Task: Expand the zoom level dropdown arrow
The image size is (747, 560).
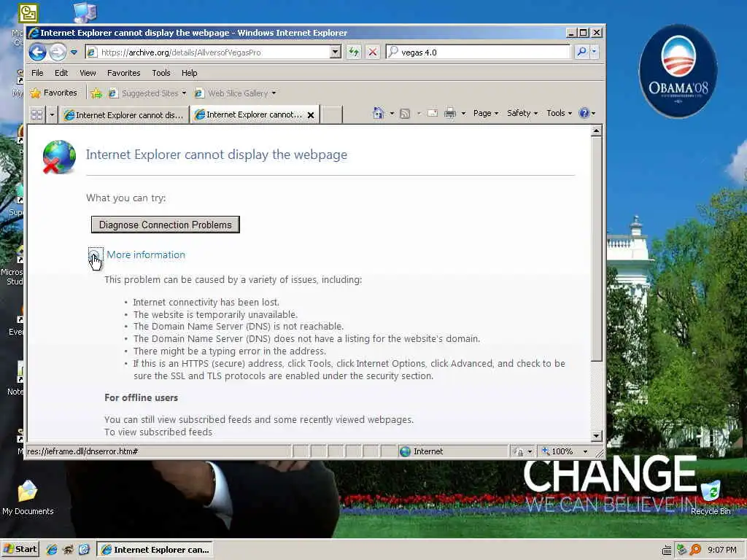Action: [x=586, y=451]
